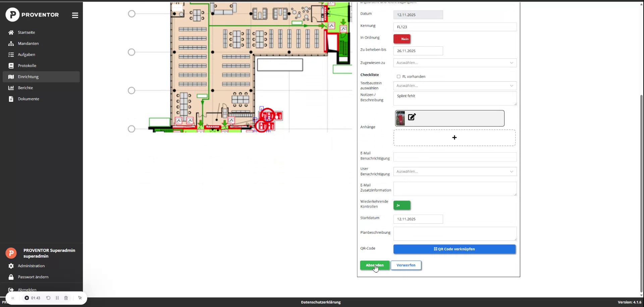Click the QR Code verknüpfen button

(454, 249)
